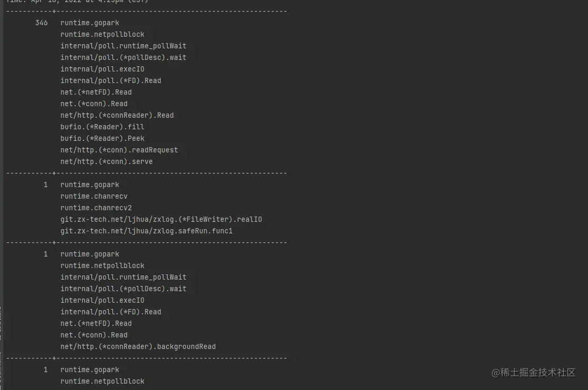Select runtime.gopark beside the 346 count
The width and height of the screenshot is (588, 390).
coord(89,23)
